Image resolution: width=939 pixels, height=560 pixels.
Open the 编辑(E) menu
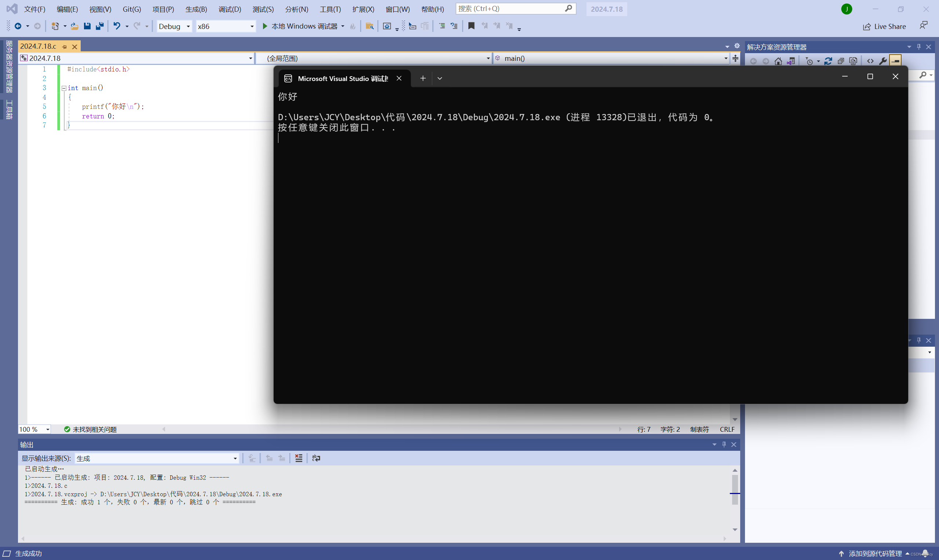67,9
